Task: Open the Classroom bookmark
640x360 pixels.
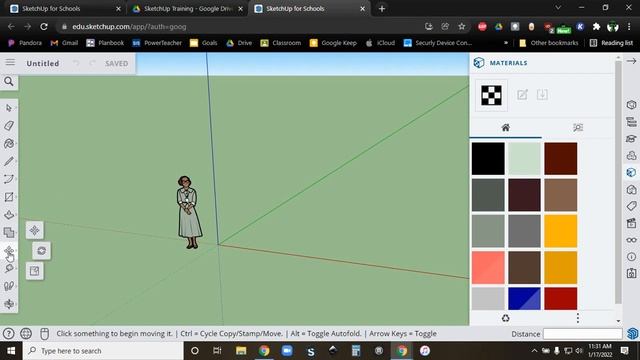Action: [281, 43]
